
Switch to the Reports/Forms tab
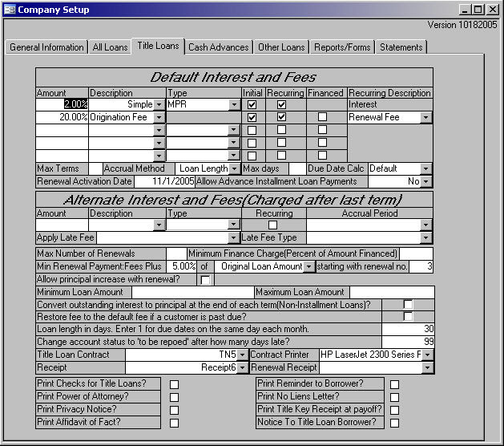coord(342,47)
